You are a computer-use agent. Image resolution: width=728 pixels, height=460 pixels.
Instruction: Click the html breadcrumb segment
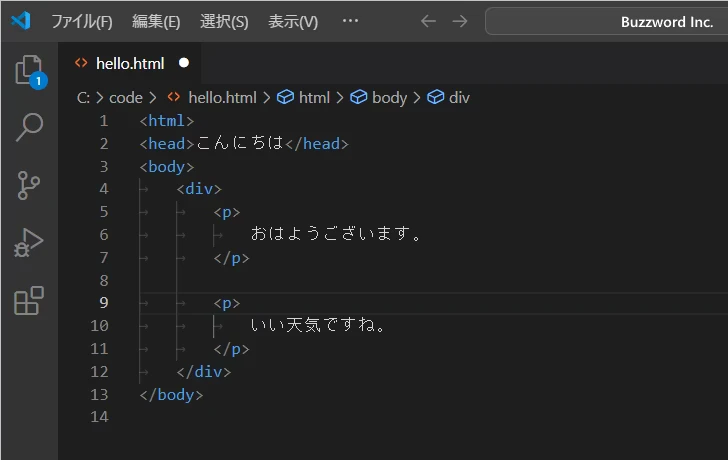[314, 98]
